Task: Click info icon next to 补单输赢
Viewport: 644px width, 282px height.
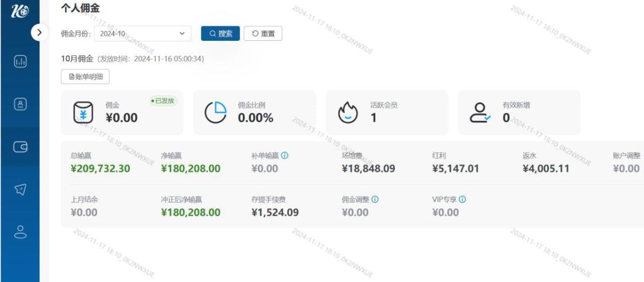Action: 284,156
